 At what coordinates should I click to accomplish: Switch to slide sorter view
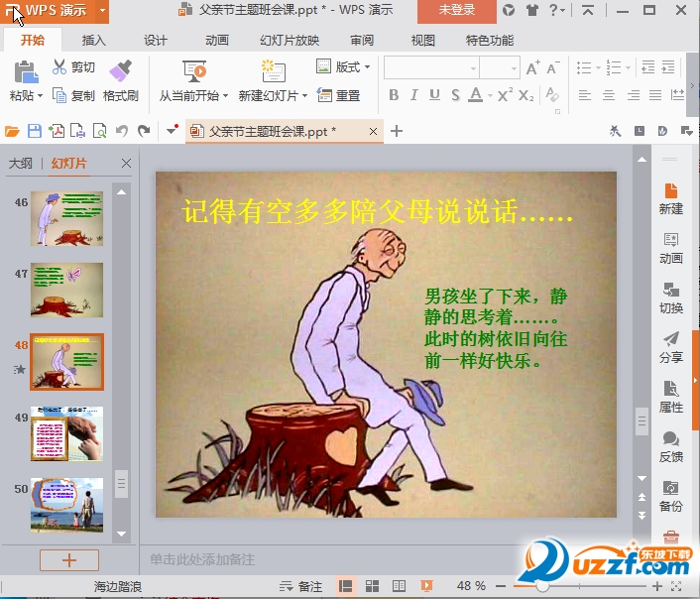(373, 586)
